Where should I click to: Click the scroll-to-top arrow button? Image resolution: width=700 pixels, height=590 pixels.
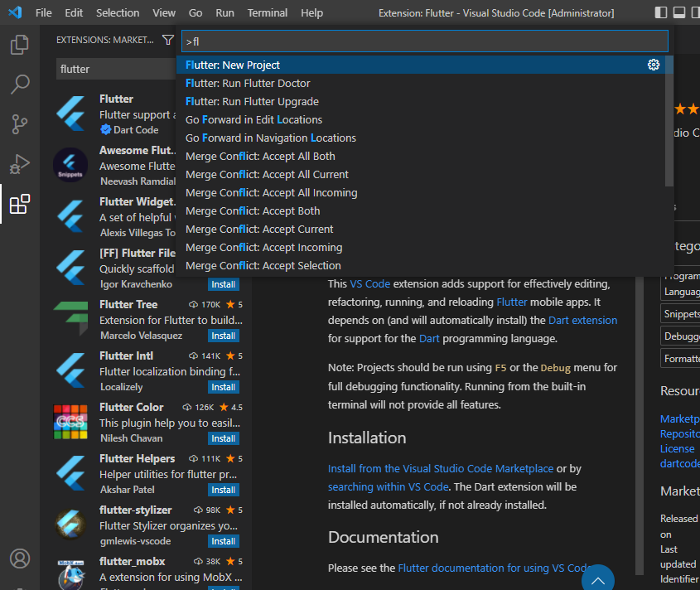(598, 579)
